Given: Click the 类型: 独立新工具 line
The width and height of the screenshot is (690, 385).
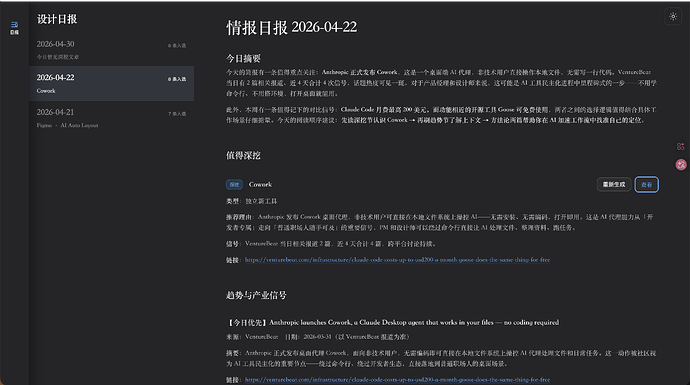Looking at the screenshot, I should 252,201.
